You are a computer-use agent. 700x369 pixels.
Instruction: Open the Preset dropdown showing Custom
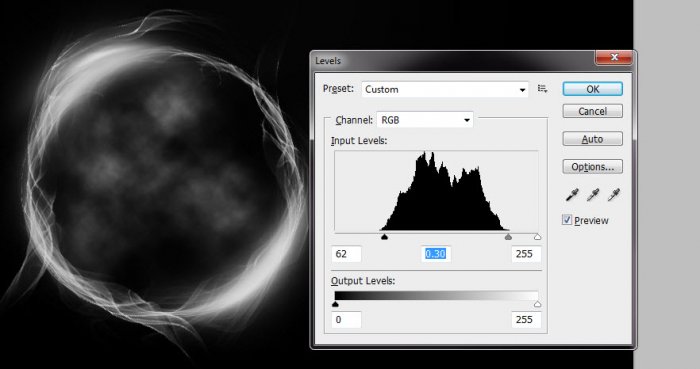click(x=445, y=89)
